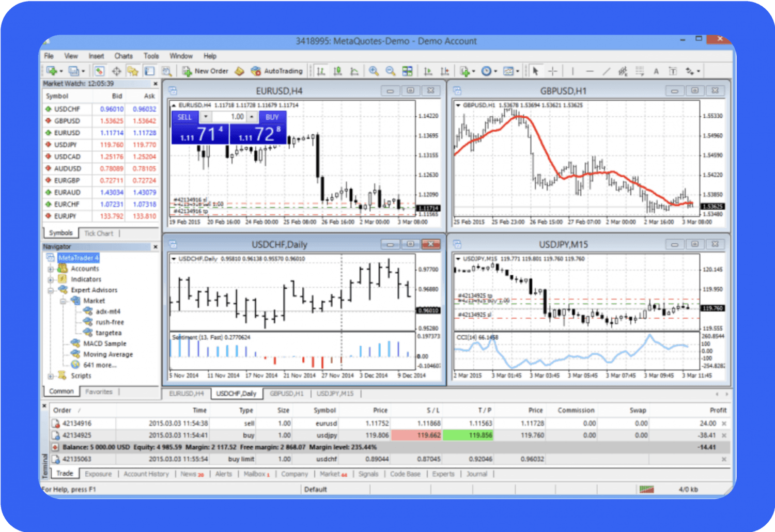Open the Profiles toolbar icon
This screenshot has width=775, height=532.
(x=73, y=71)
